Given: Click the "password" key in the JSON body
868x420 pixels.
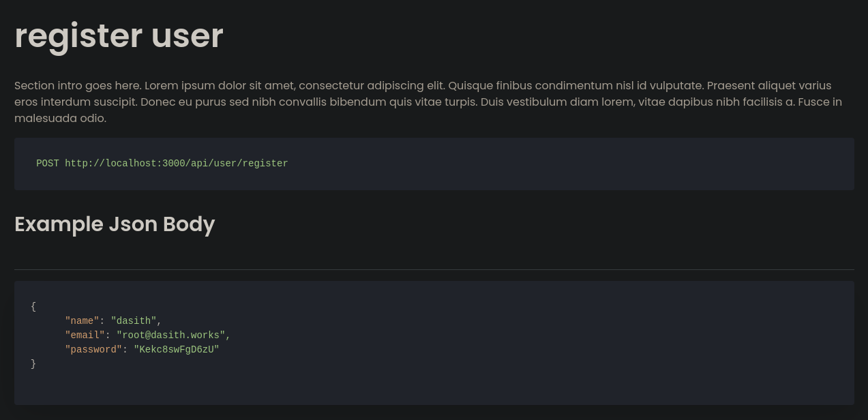Looking at the screenshot, I should click(93, 349).
